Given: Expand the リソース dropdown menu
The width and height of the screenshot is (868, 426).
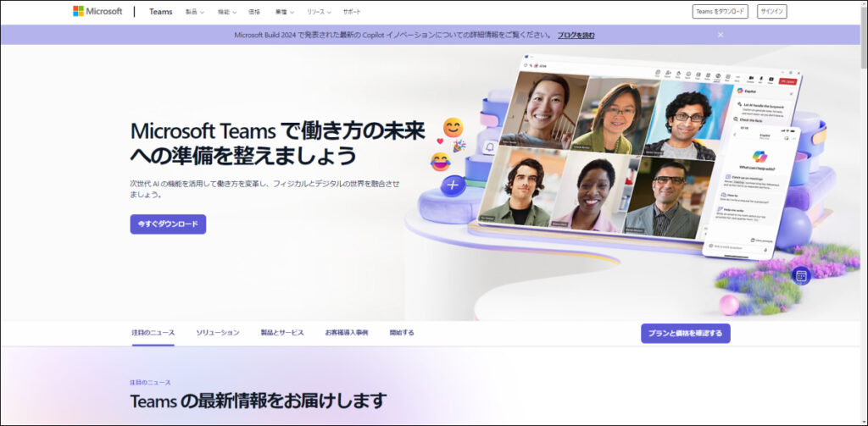Looking at the screenshot, I should pyautogui.click(x=319, y=12).
